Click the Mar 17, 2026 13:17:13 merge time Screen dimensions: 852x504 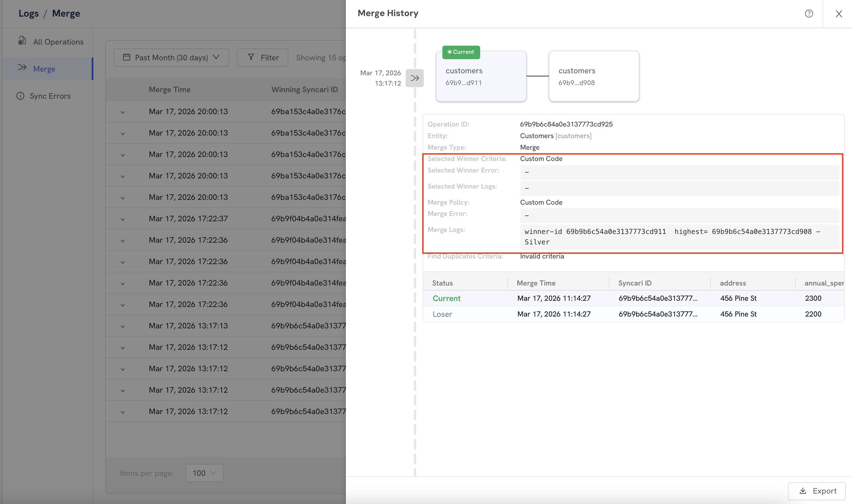[x=188, y=326]
